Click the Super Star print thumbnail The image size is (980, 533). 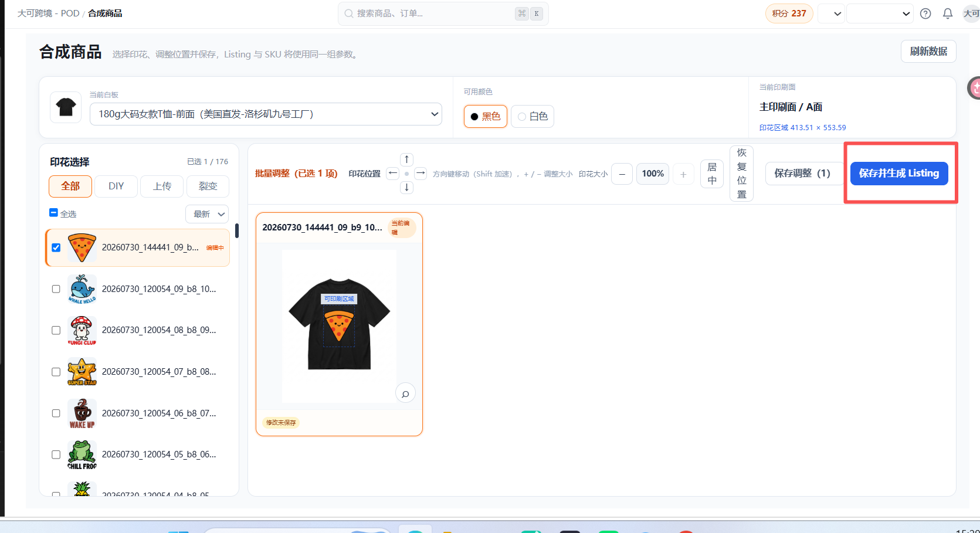coord(82,372)
